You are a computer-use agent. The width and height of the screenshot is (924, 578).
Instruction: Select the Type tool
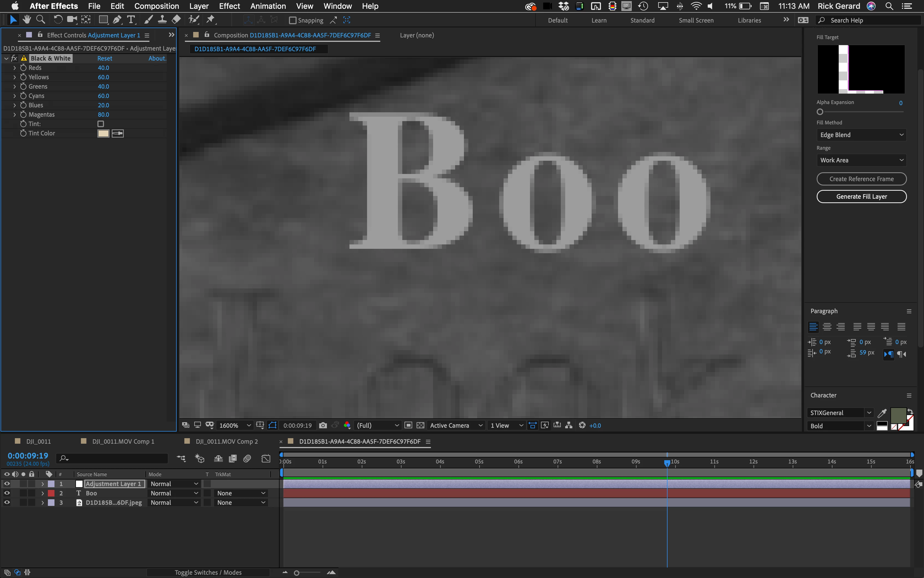pos(131,20)
